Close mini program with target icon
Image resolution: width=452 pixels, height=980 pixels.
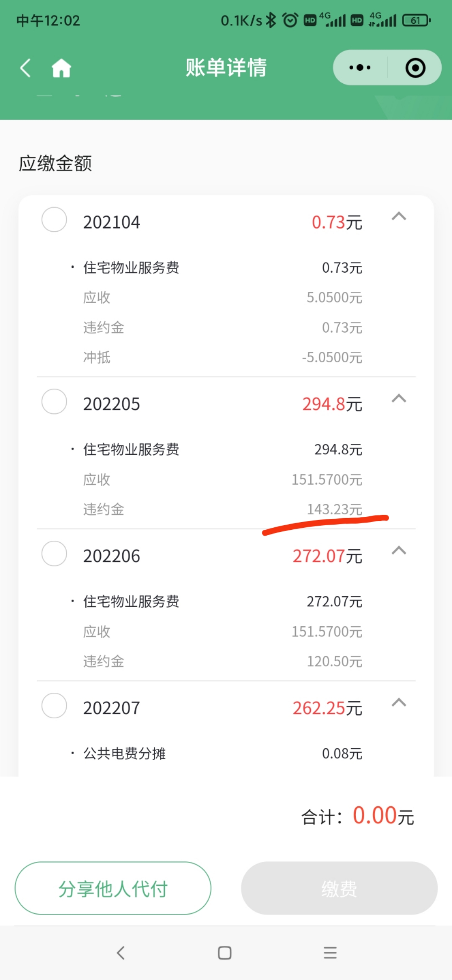tap(415, 68)
